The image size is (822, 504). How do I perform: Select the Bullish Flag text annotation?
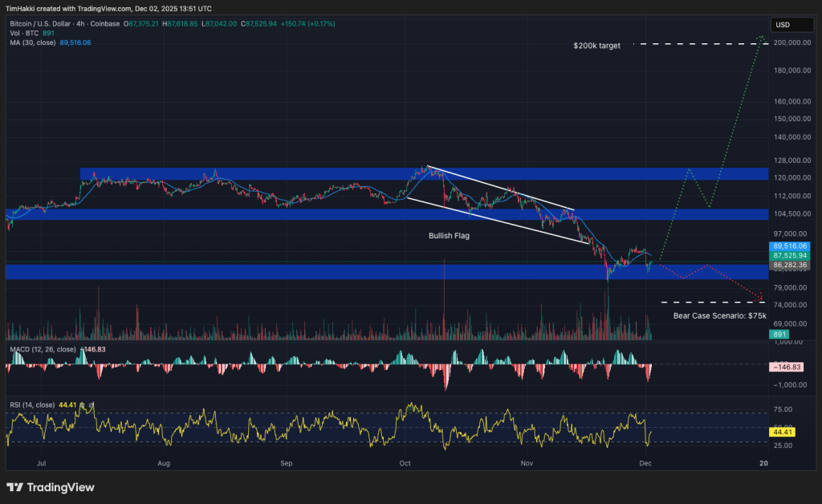(x=450, y=237)
